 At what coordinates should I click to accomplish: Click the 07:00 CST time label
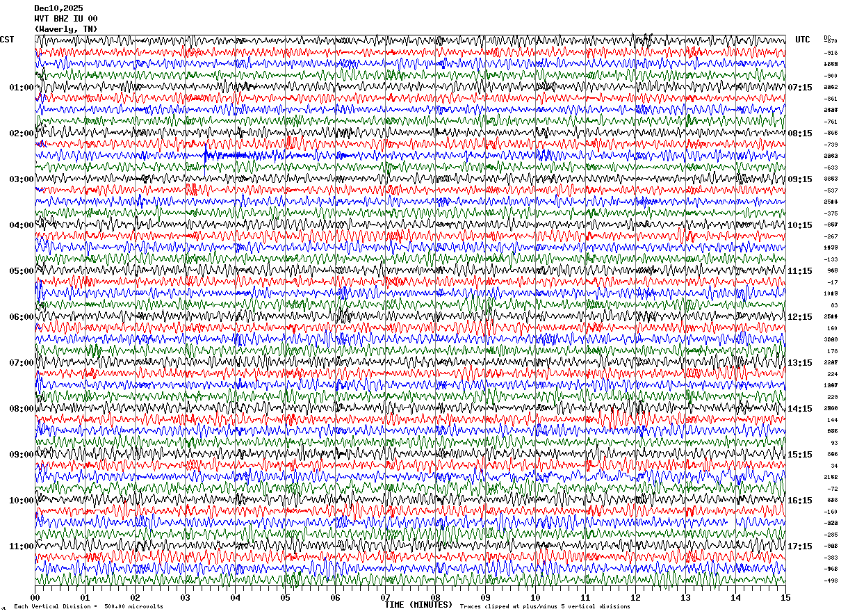22,363
